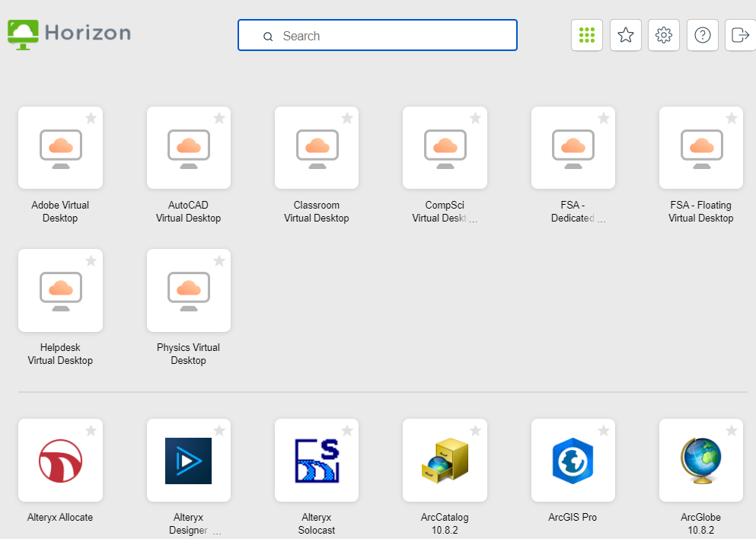Star the Physics Virtual Desktop tile

click(219, 261)
